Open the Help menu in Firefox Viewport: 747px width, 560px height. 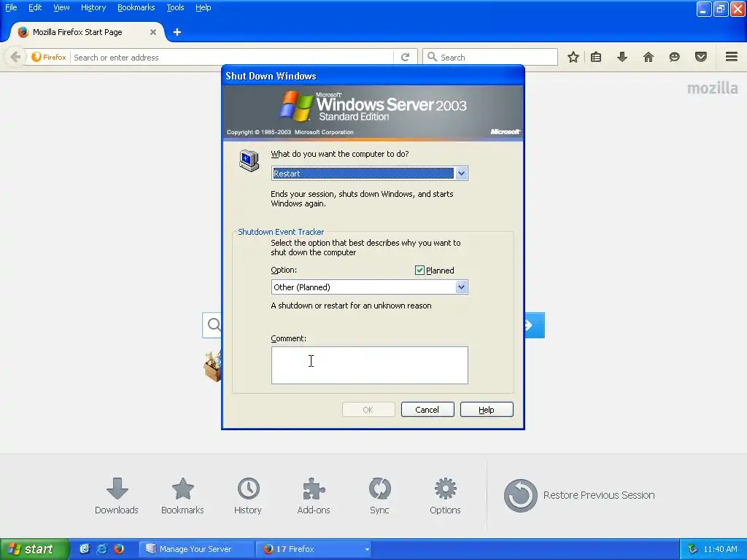[x=203, y=7]
